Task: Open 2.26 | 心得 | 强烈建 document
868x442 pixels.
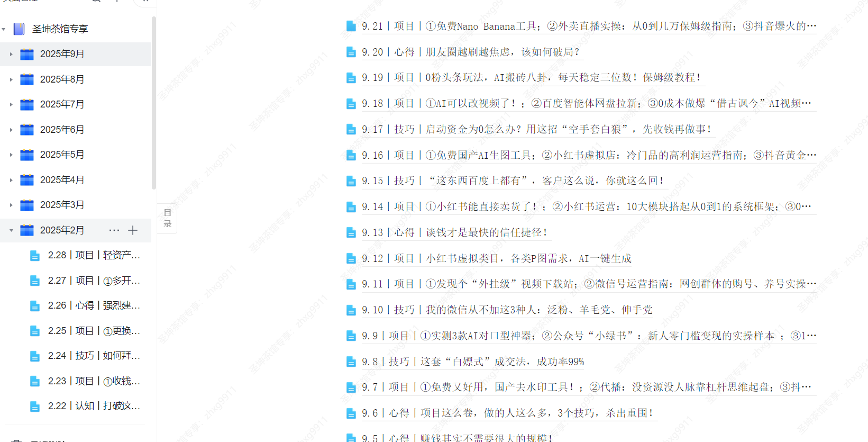Action: (94, 305)
